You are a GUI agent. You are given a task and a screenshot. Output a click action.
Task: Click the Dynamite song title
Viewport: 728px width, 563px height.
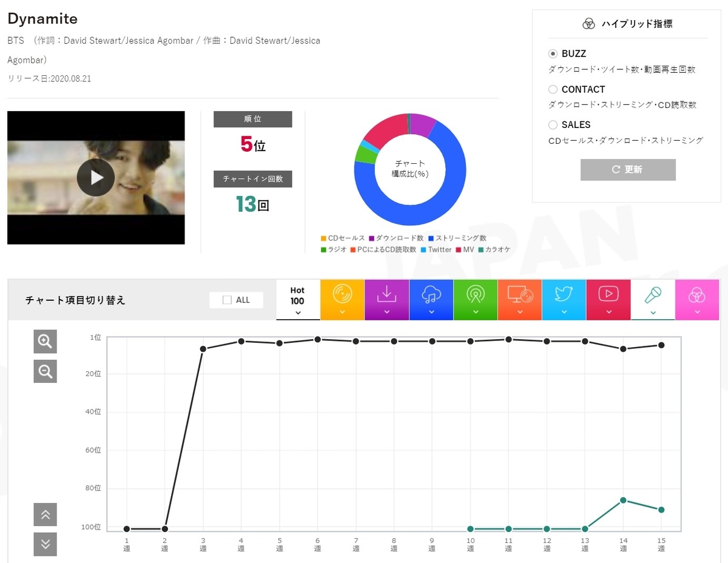coord(42,19)
